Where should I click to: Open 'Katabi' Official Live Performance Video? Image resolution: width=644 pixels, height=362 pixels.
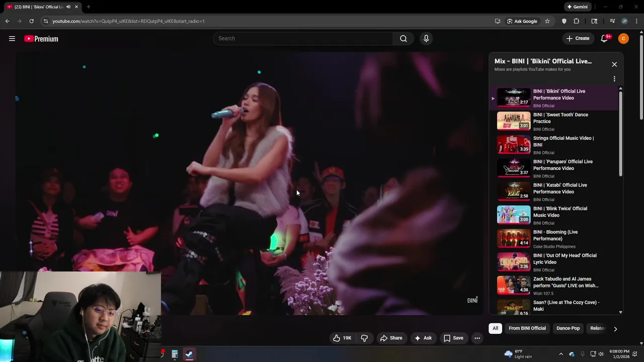pyautogui.click(x=560, y=189)
